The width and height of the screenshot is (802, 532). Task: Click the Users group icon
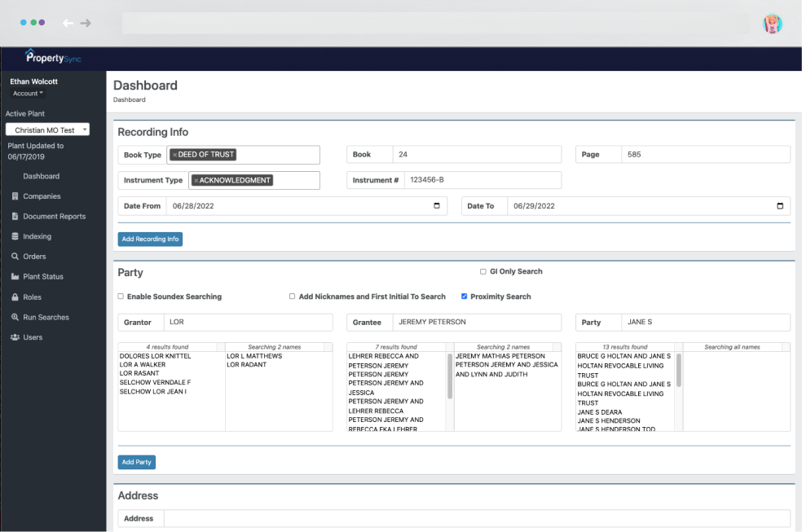pos(15,337)
